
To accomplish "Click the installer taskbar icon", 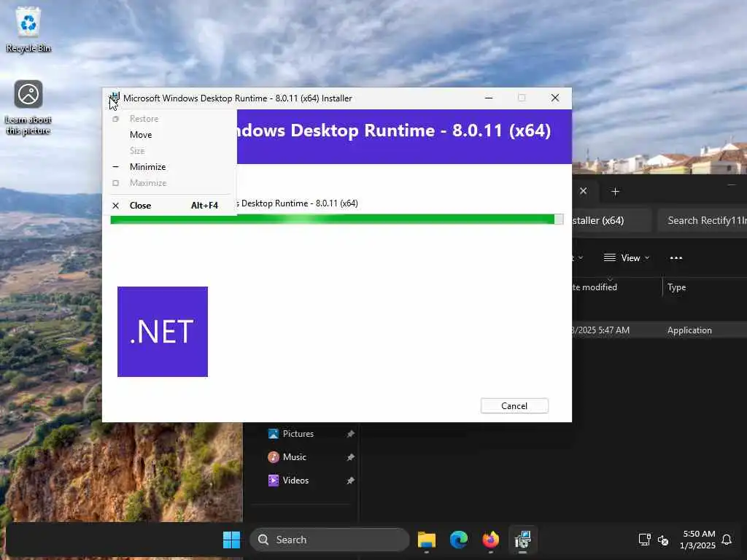I will point(522,540).
